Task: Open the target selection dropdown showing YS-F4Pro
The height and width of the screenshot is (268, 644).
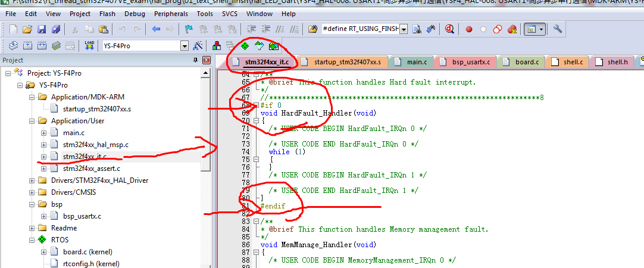Action: pos(185,46)
